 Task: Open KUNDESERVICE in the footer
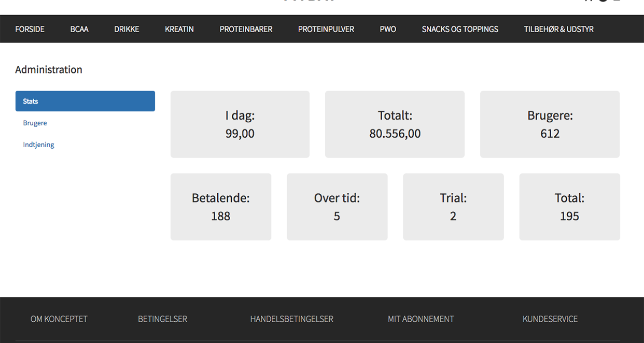[x=550, y=319]
